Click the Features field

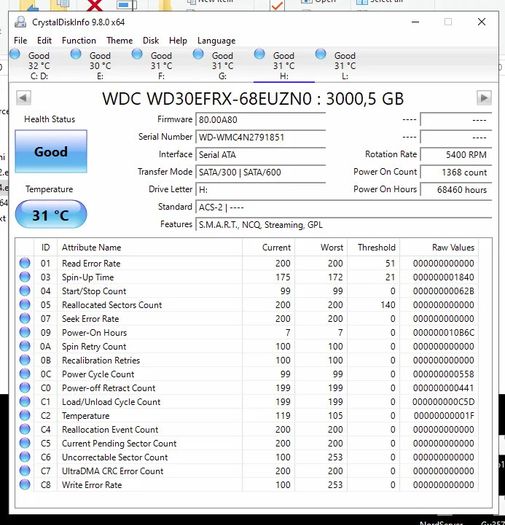344,225
